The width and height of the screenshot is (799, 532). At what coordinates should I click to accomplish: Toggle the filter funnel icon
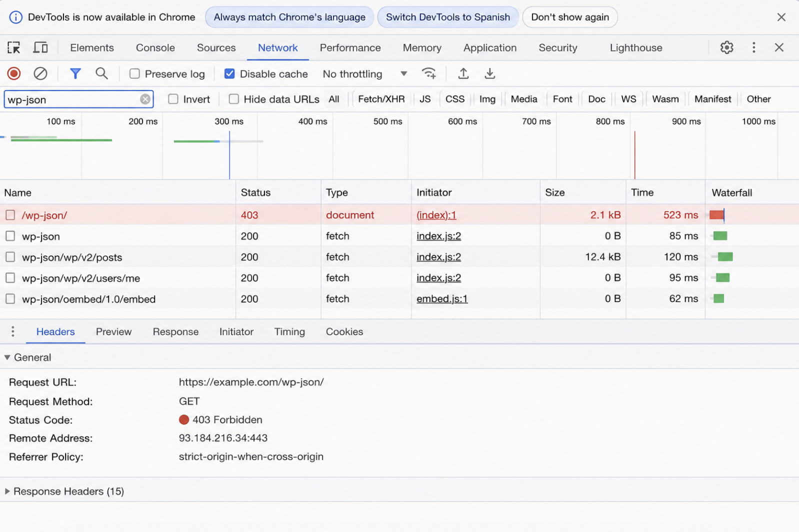coord(75,73)
